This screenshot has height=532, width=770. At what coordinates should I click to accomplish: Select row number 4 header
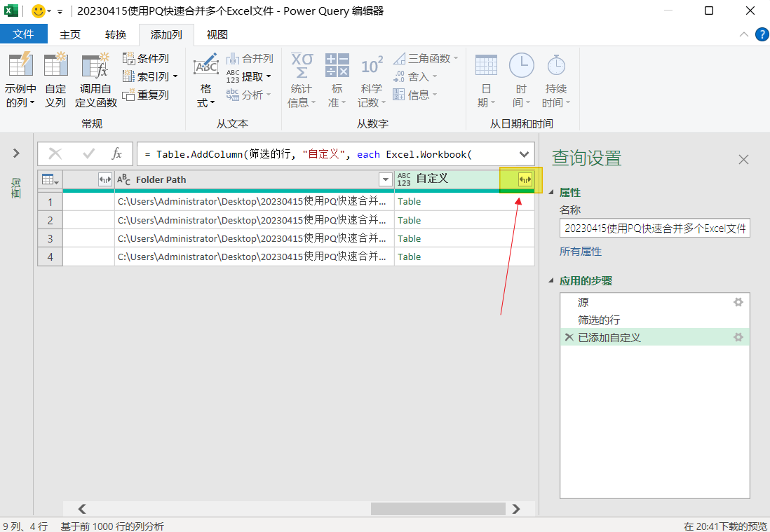click(x=50, y=257)
